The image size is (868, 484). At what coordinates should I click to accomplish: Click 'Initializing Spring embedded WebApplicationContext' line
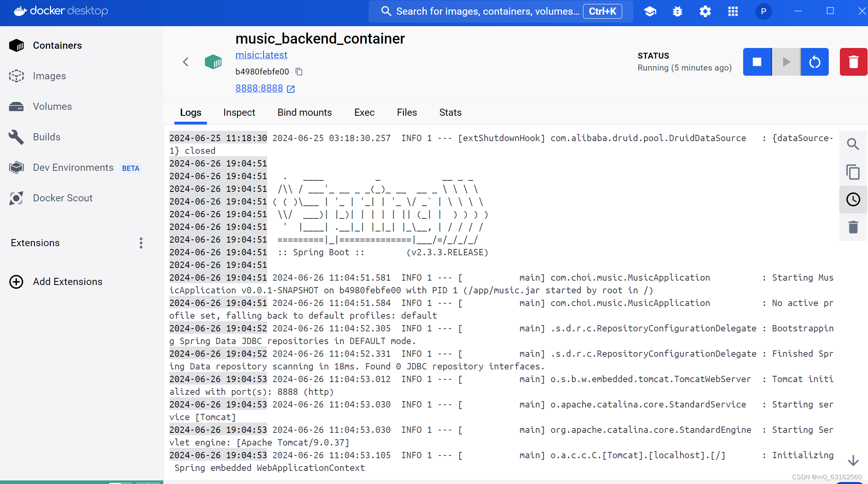501,462
